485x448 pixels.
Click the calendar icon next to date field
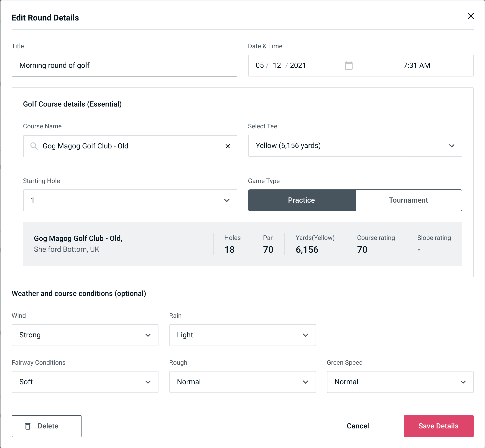349,66
